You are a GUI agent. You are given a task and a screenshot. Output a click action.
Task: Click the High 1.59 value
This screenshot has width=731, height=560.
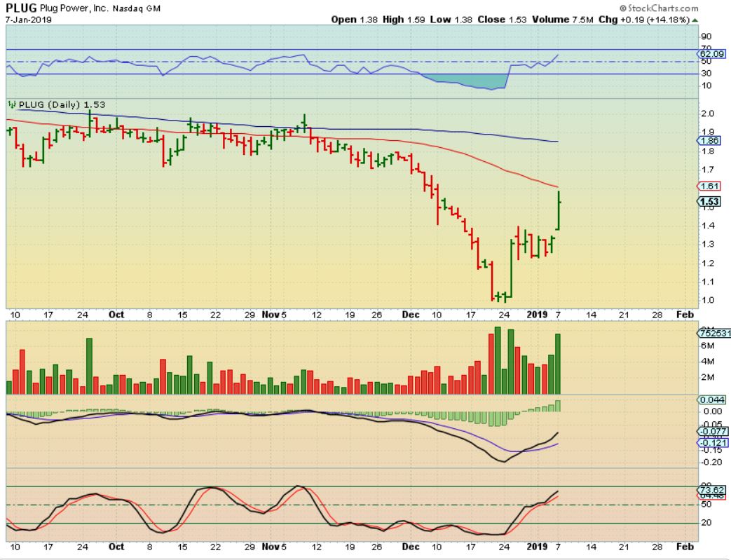(x=404, y=20)
